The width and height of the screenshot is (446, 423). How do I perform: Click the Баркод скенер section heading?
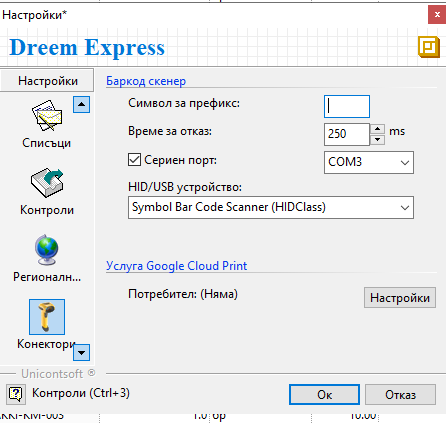[146, 81]
